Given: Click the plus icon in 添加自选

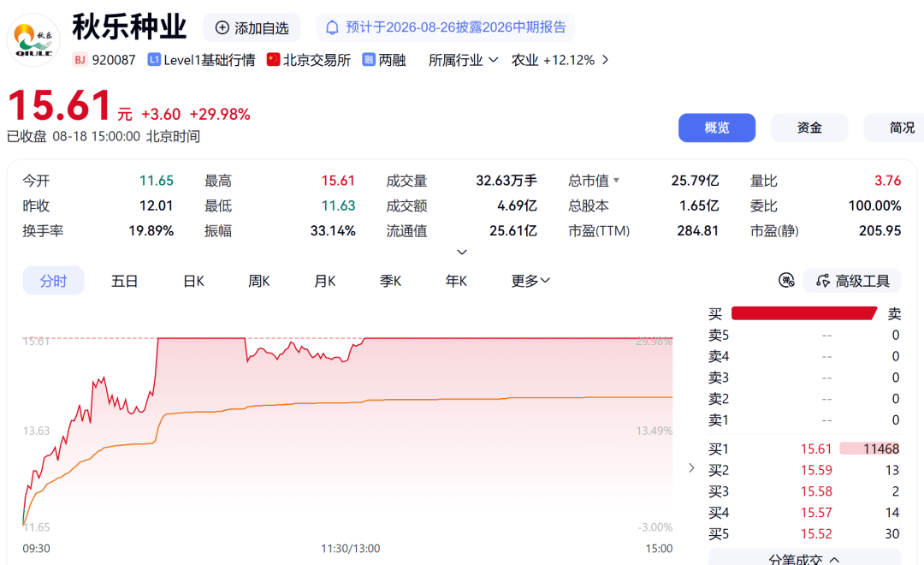Looking at the screenshot, I should 222,27.
